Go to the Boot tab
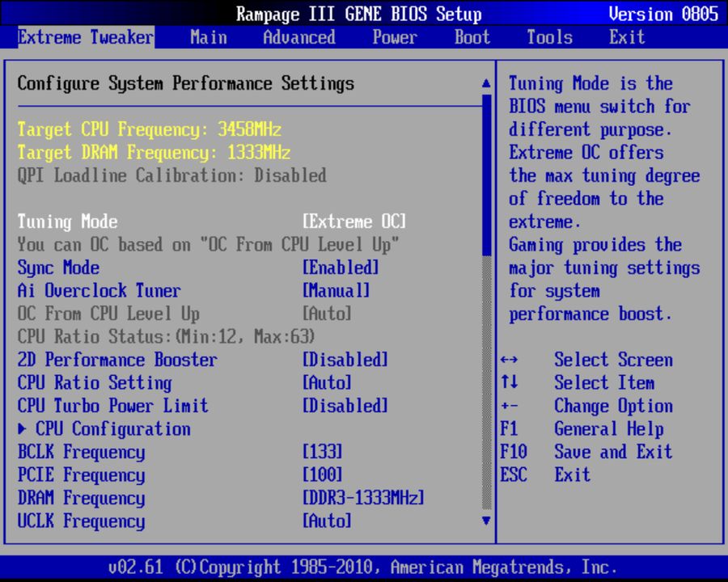The height and width of the screenshot is (582, 728). tap(472, 37)
